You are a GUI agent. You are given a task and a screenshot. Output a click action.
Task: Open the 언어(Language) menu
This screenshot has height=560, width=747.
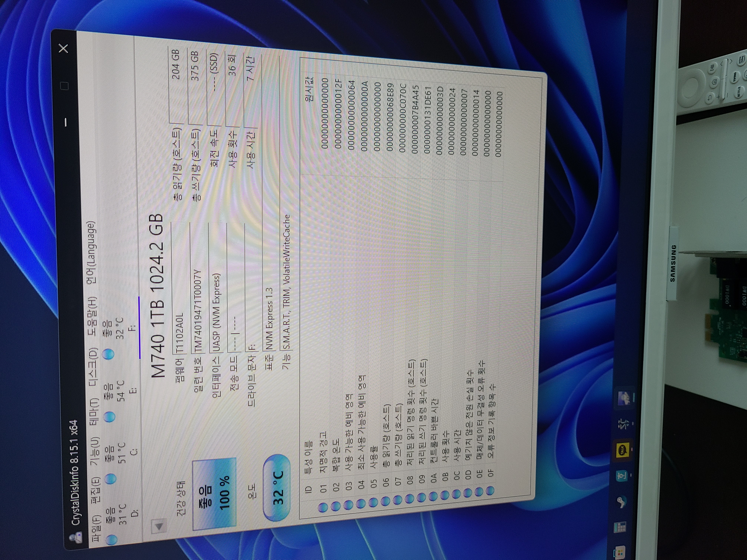pyautogui.click(x=91, y=252)
